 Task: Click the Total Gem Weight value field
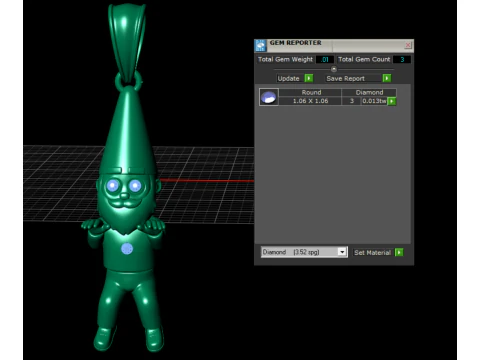click(325, 59)
